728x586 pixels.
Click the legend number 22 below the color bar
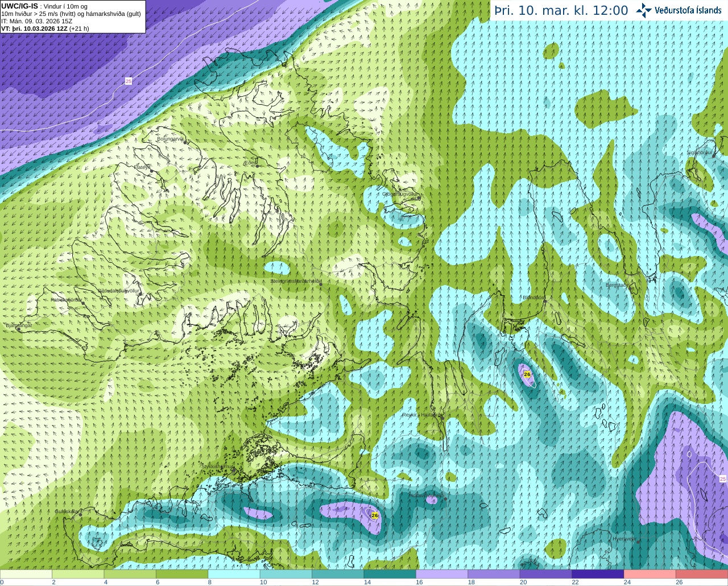pos(575,582)
